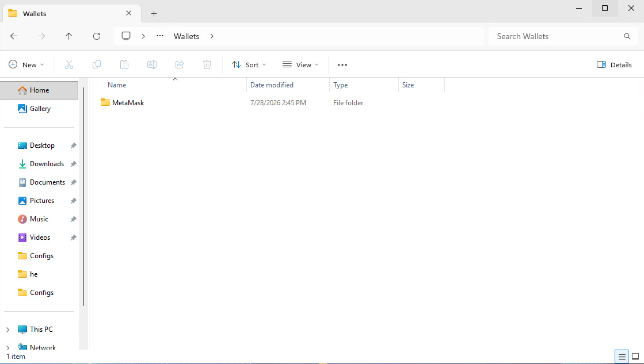The height and width of the screenshot is (364, 644).
Task: Switch to details list view icon
Action: 622,357
